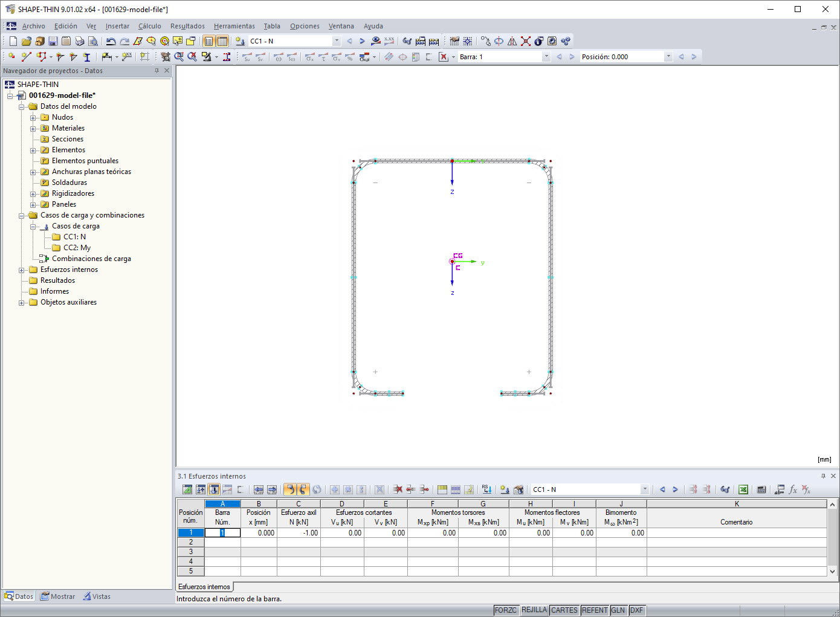Image resolution: width=840 pixels, height=617 pixels.
Task: Close the project navigator panel
Action: click(167, 71)
